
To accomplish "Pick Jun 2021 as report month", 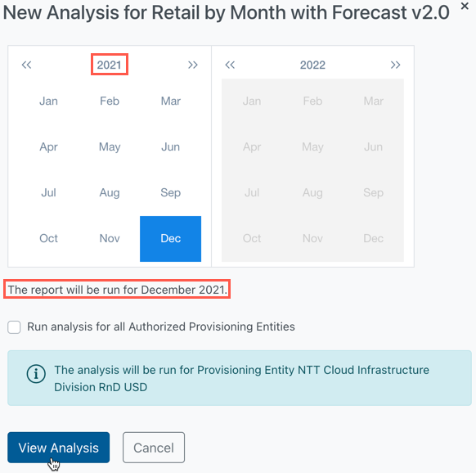I will tap(171, 147).
